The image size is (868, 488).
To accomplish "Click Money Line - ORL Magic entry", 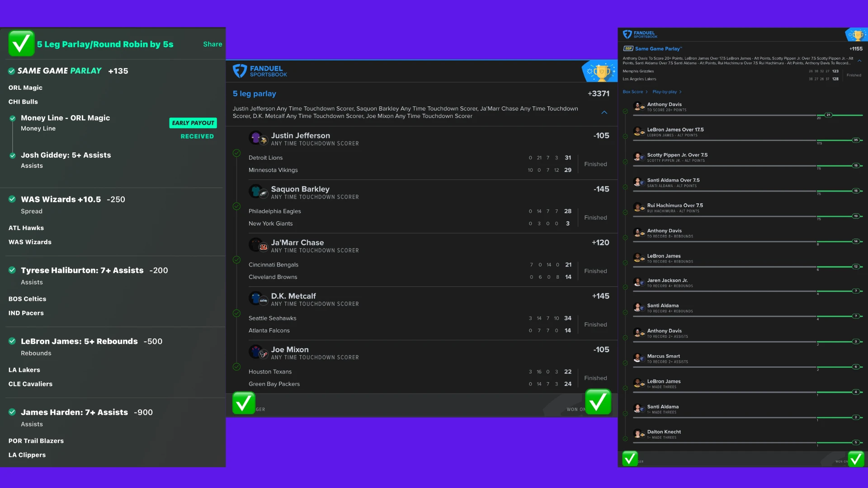I will (65, 118).
